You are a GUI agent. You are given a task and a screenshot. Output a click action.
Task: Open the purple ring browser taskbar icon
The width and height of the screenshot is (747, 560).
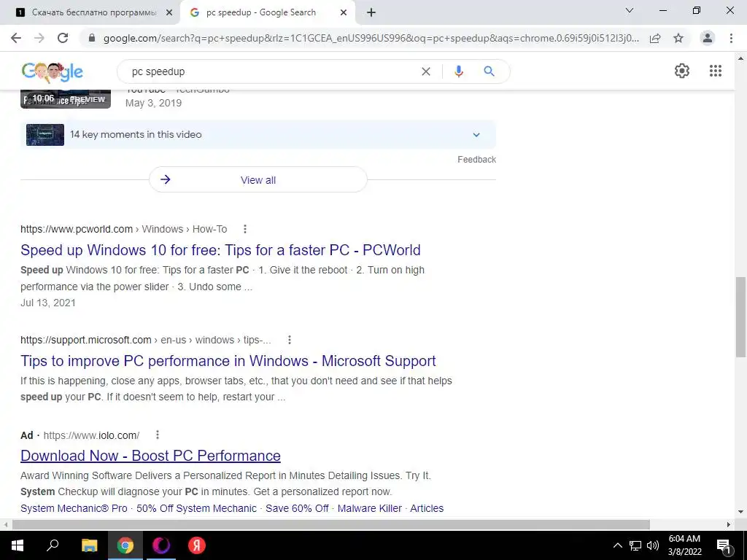pos(161,545)
